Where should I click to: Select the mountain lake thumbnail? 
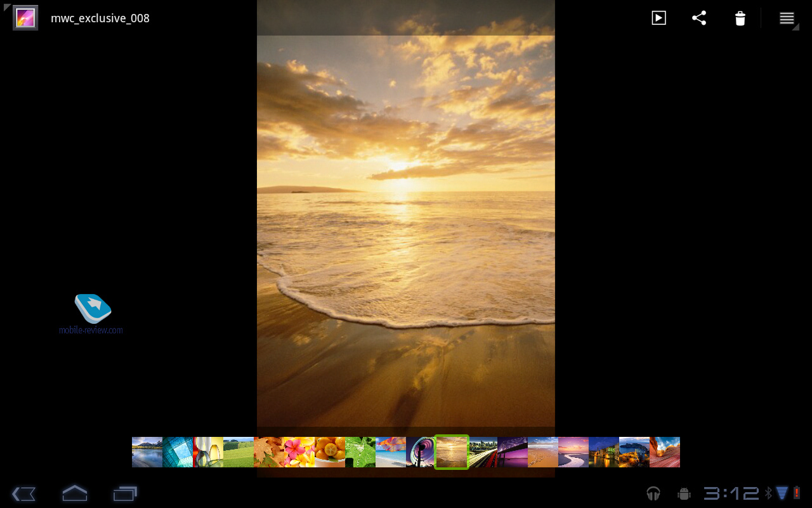[x=147, y=452]
